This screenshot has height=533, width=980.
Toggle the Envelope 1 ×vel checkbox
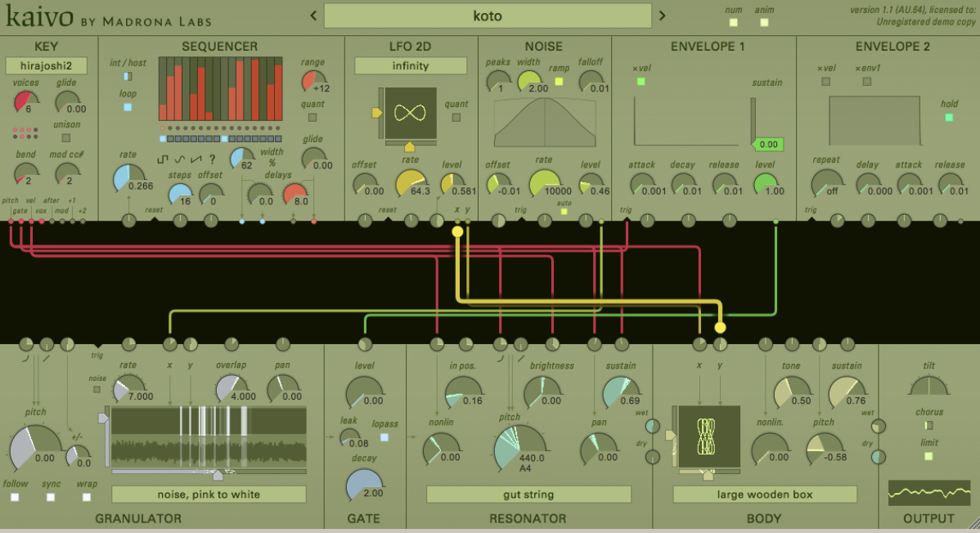[641, 81]
